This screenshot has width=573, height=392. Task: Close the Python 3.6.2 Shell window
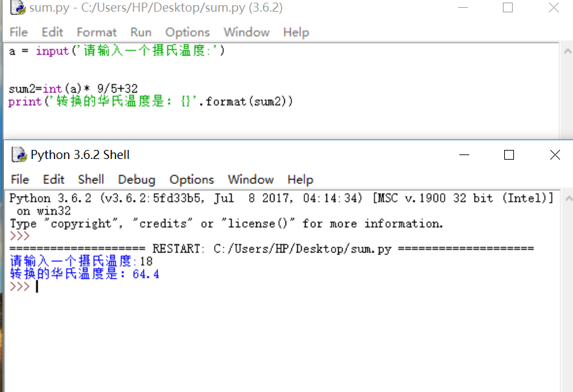[x=555, y=155]
